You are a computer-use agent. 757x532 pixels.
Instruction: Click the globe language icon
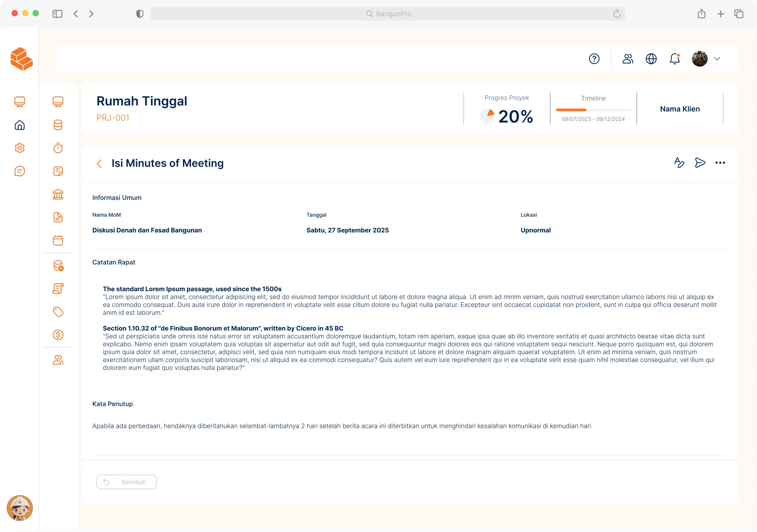pyautogui.click(x=651, y=59)
